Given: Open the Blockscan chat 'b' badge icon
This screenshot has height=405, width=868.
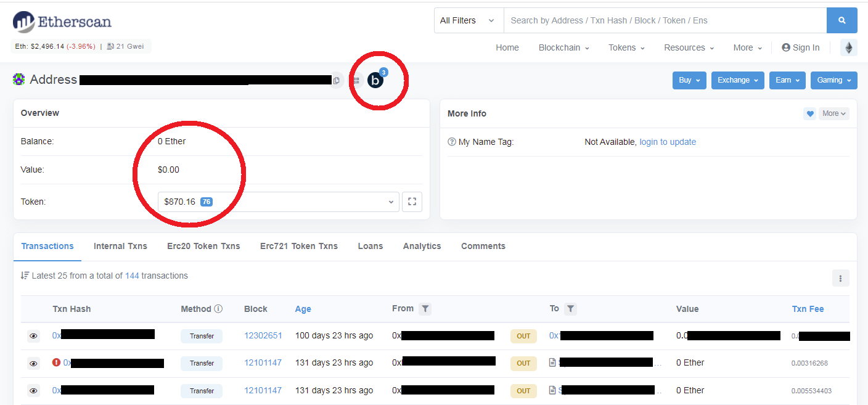Looking at the screenshot, I should (375, 80).
